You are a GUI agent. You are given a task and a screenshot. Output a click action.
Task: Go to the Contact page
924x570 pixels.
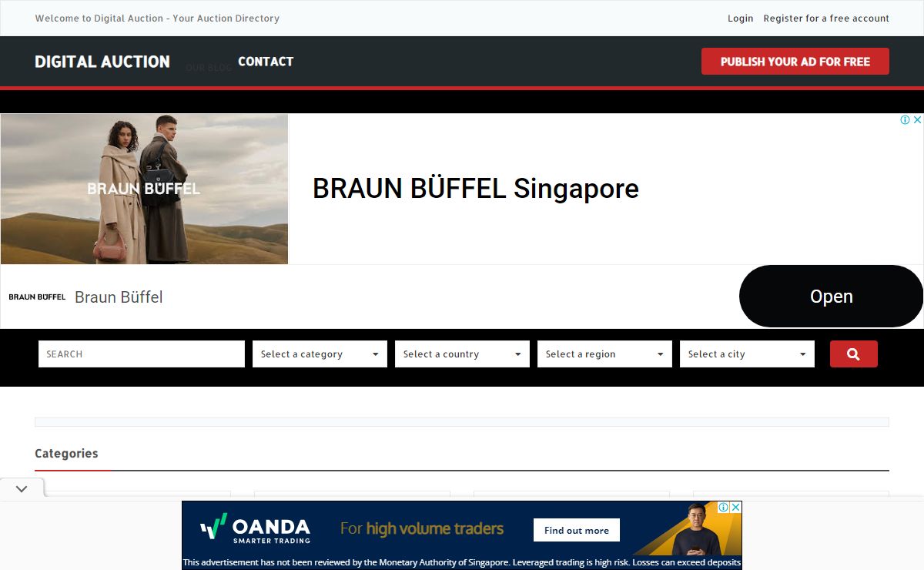coord(266,62)
